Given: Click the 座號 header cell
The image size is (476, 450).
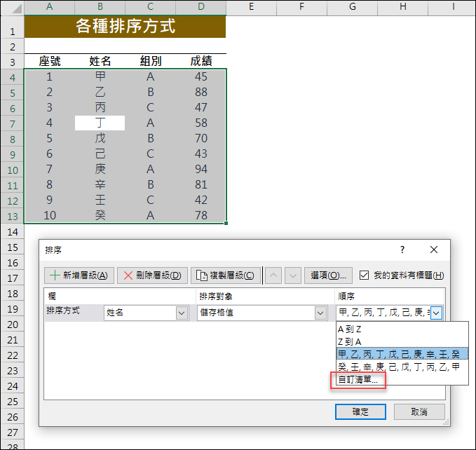Looking at the screenshot, I should coord(50,61).
